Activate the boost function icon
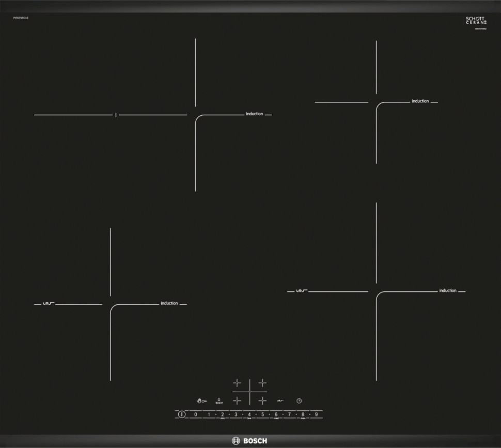The image size is (501, 448). tap(219, 401)
